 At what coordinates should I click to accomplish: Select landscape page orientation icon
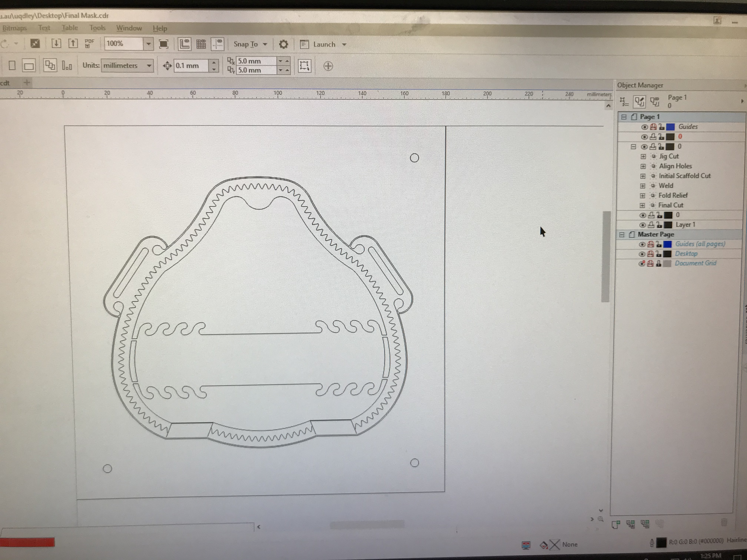[29, 66]
